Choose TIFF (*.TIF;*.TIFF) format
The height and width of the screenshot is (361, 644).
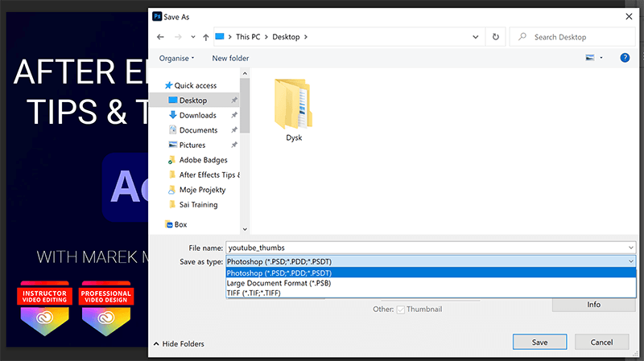point(431,293)
